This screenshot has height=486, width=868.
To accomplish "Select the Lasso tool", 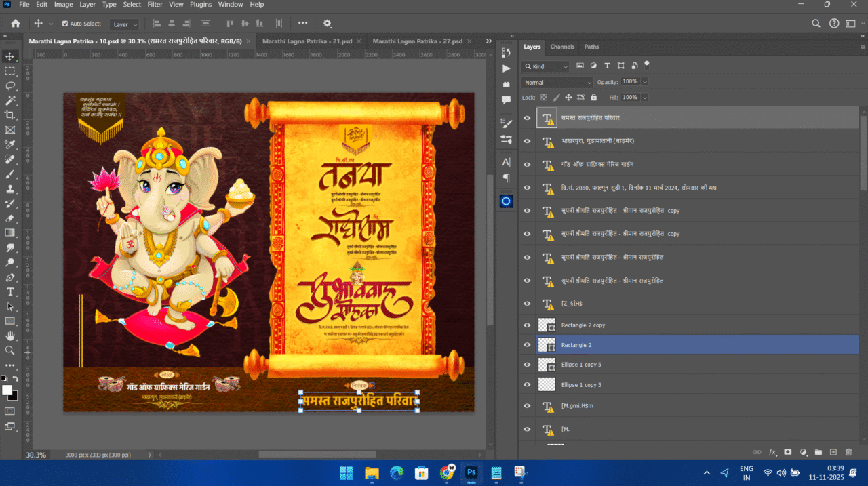I will [9, 85].
